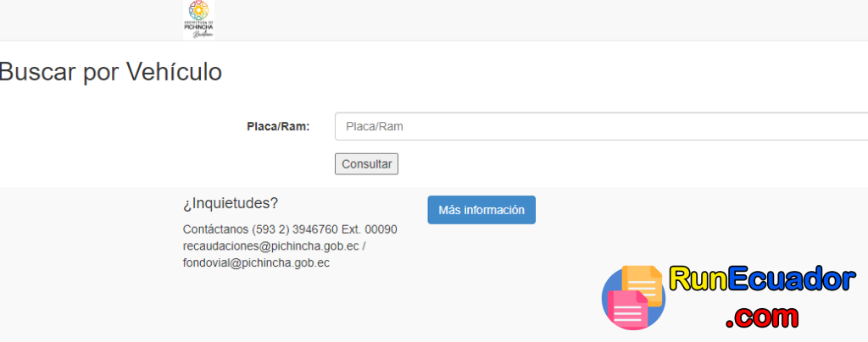868x342 pixels.
Task: Click the recaudaciones@pichincha.gob.ec email address
Action: (271, 246)
